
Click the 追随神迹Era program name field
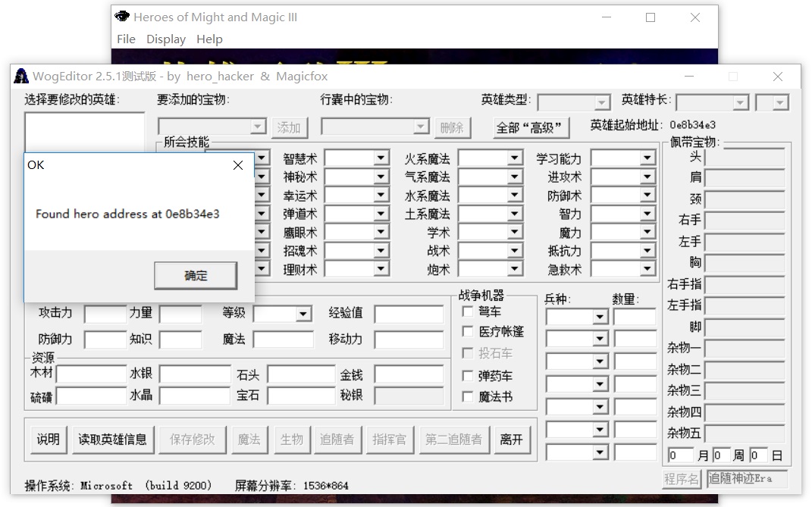click(748, 479)
